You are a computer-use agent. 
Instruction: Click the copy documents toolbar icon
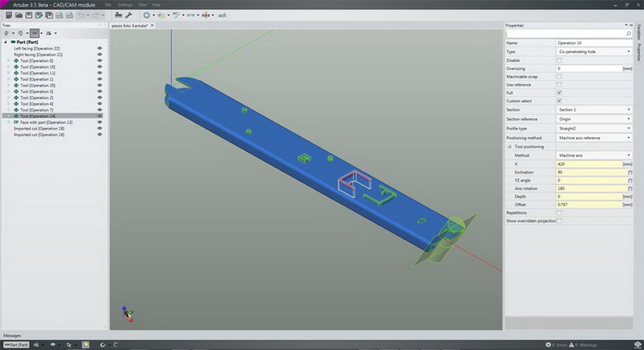(x=49, y=15)
